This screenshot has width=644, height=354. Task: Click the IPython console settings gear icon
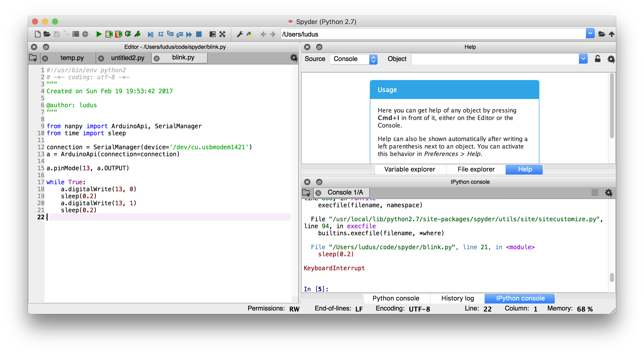(x=609, y=192)
